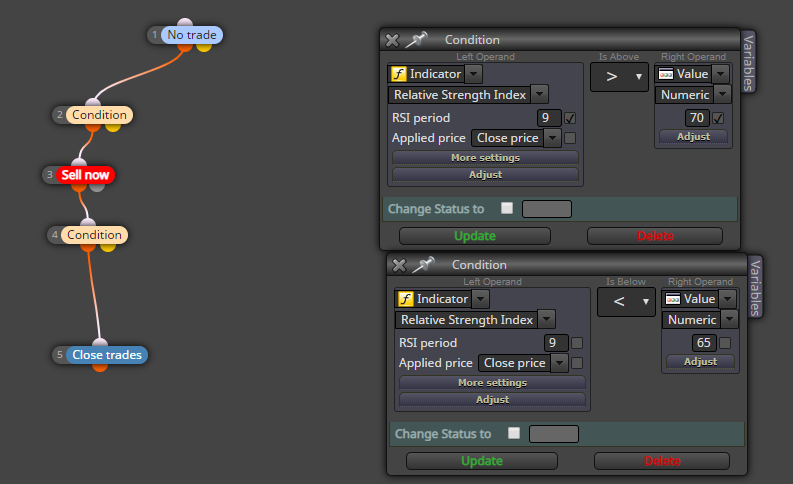Click left operand Adjust button in upper panel
The image size is (793, 484).
tap(485, 174)
